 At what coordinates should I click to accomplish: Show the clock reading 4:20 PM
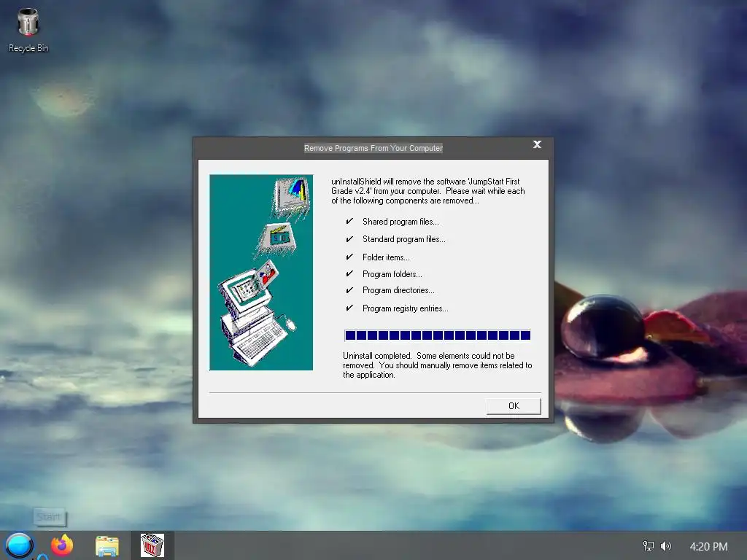[x=708, y=547]
